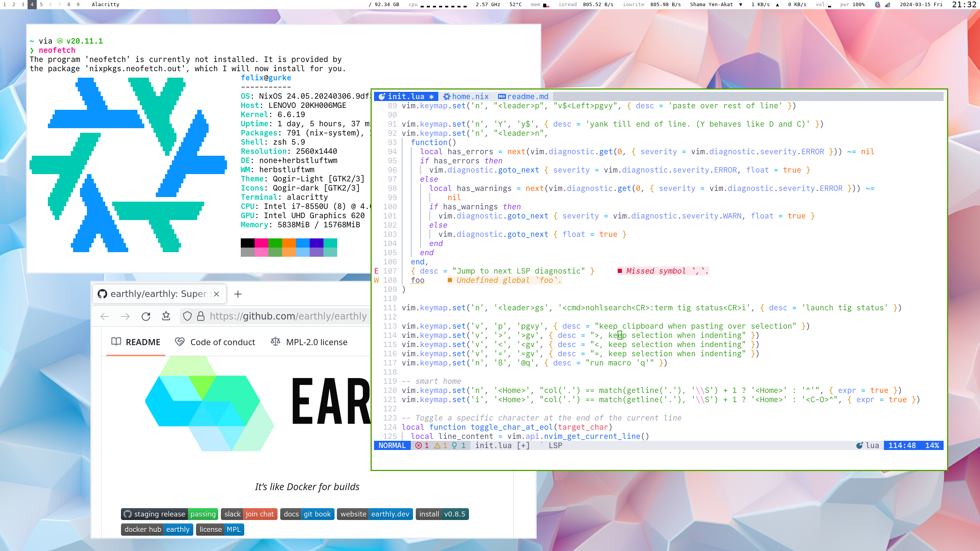Click the magenta color block in neofetch

pos(261,243)
